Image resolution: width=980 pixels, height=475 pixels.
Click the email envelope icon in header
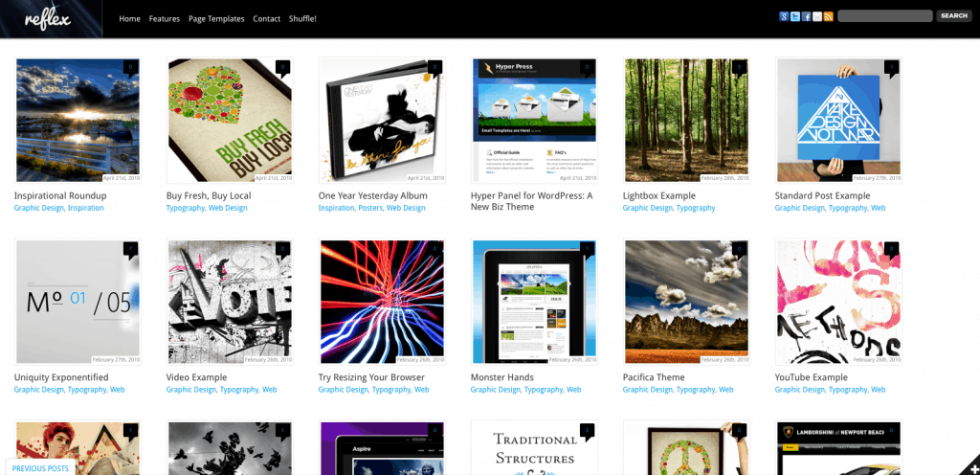pos(817,17)
